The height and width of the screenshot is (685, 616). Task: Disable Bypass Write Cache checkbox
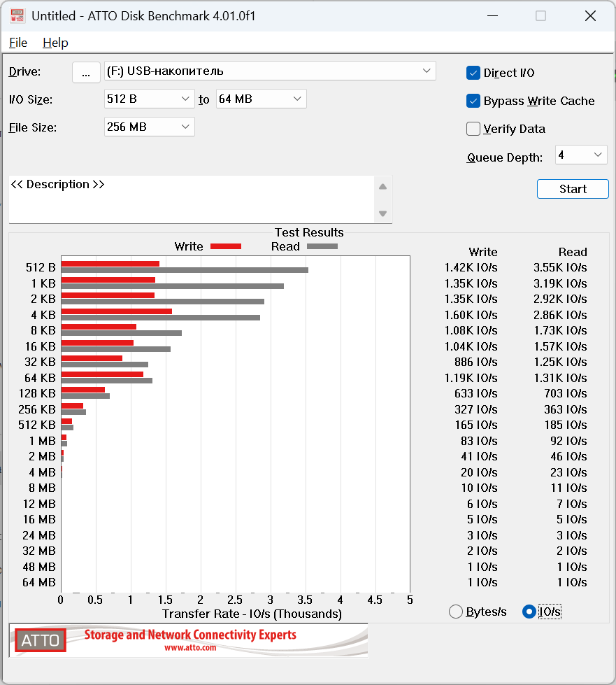[473, 101]
